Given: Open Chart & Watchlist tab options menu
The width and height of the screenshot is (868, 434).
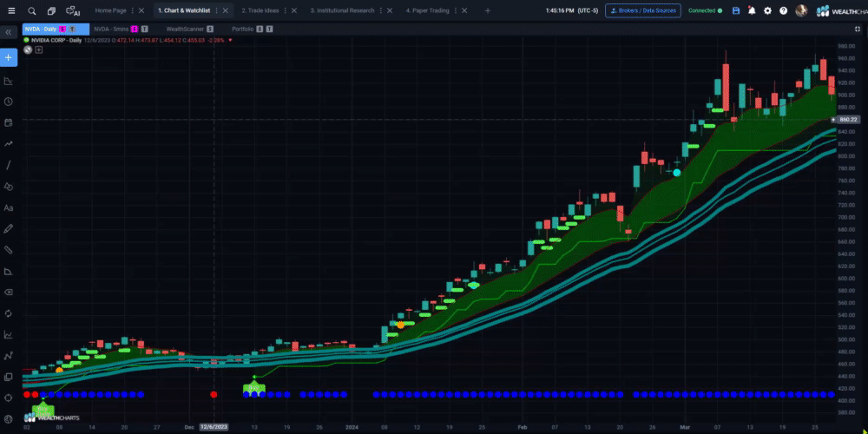Looking at the screenshot, I should [x=216, y=10].
